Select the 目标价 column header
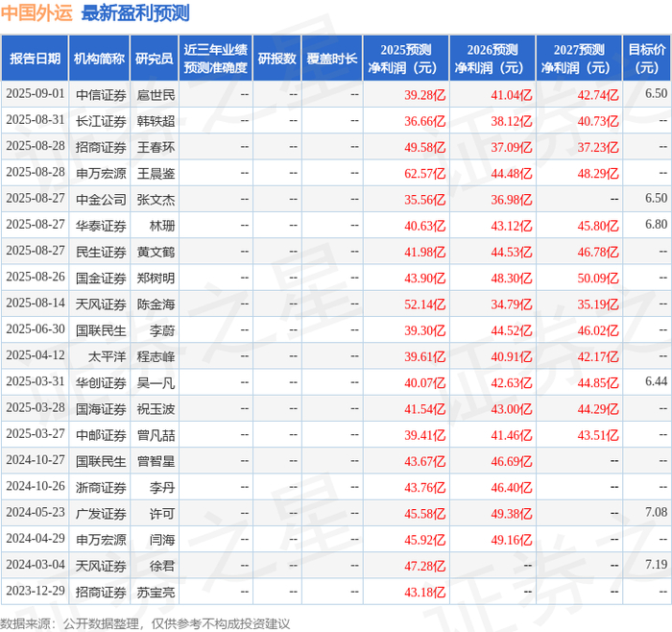672x632 pixels. pos(647,59)
